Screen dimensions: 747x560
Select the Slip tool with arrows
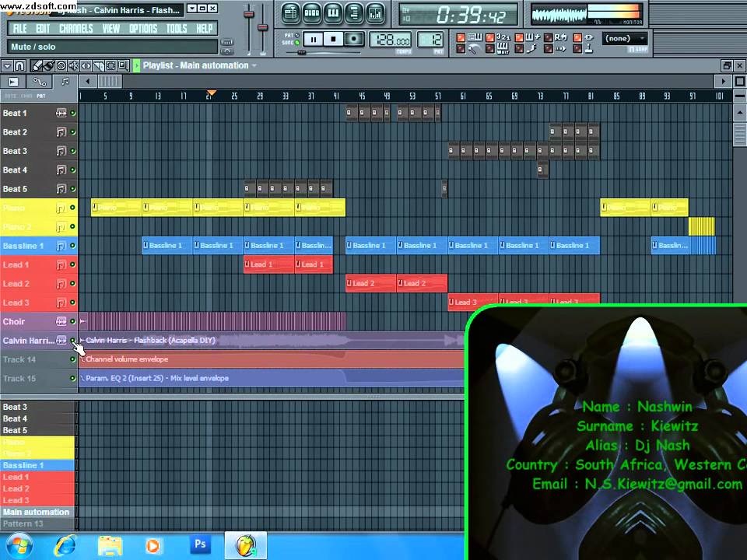coord(86,65)
